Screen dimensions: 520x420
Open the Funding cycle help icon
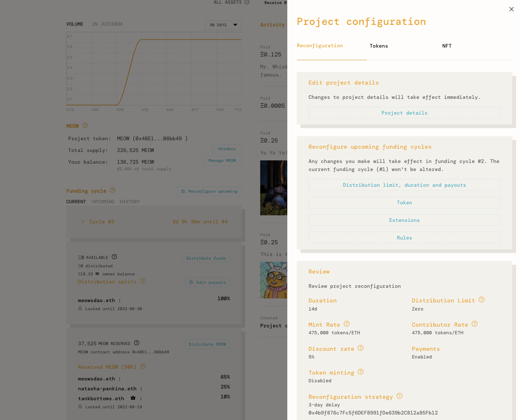click(113, 190)
